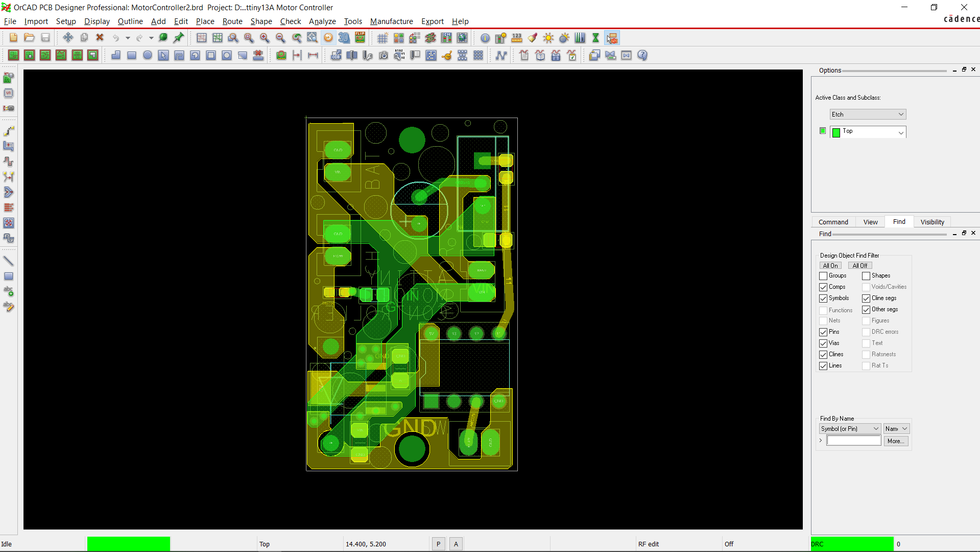Expand the Redo history dropdown arrow
980x552 pixels.
point(151,38)
